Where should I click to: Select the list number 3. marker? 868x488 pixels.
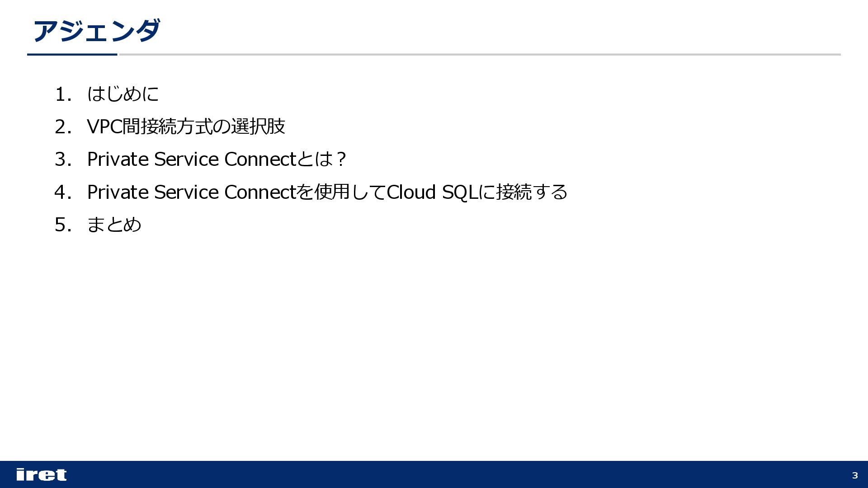[x=63, y=160]
